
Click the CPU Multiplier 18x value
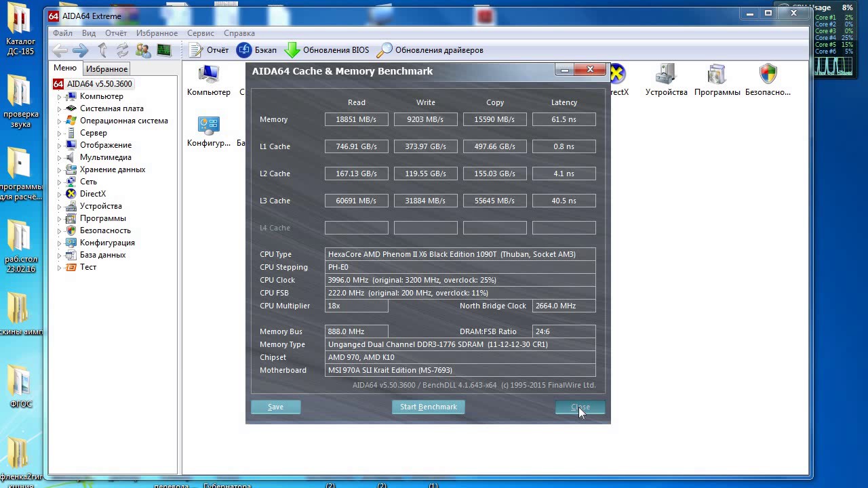pyautogui.click(x=357, y=306)
